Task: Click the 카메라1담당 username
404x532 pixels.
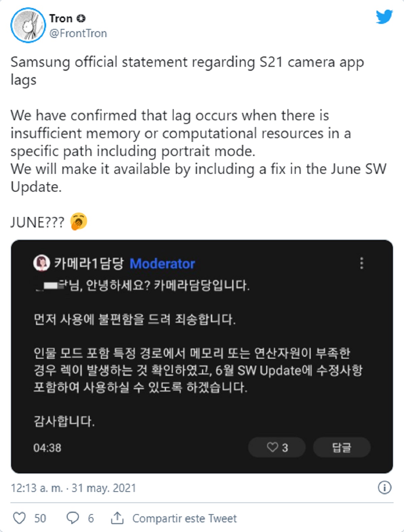Action: pos(89,263)
